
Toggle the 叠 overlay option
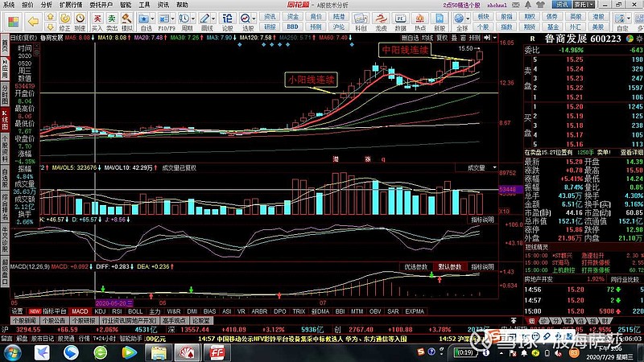click(454, 38)
